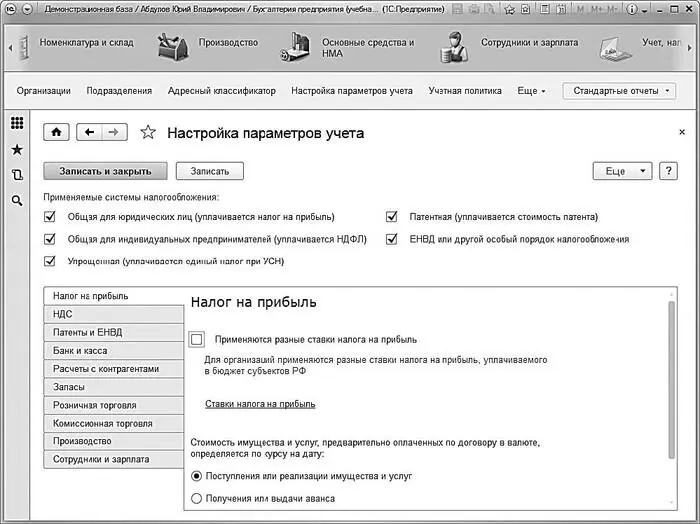Add this form to favorites star
700x524 pixels.
[148, 132]
